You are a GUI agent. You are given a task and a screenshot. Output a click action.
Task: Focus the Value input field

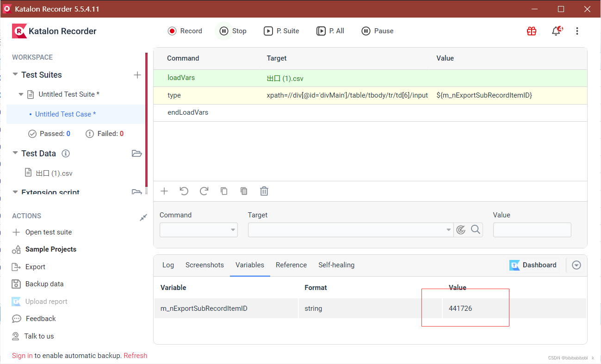pos(532,230)
